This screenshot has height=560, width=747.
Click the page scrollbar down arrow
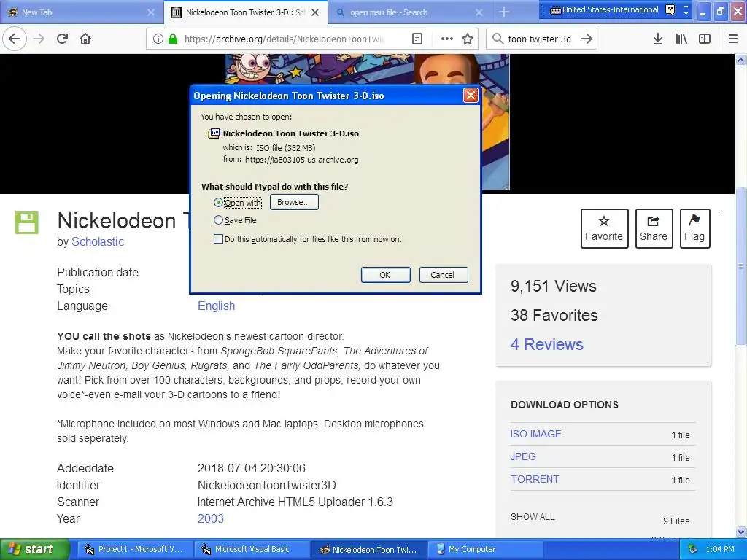point(741,532)
